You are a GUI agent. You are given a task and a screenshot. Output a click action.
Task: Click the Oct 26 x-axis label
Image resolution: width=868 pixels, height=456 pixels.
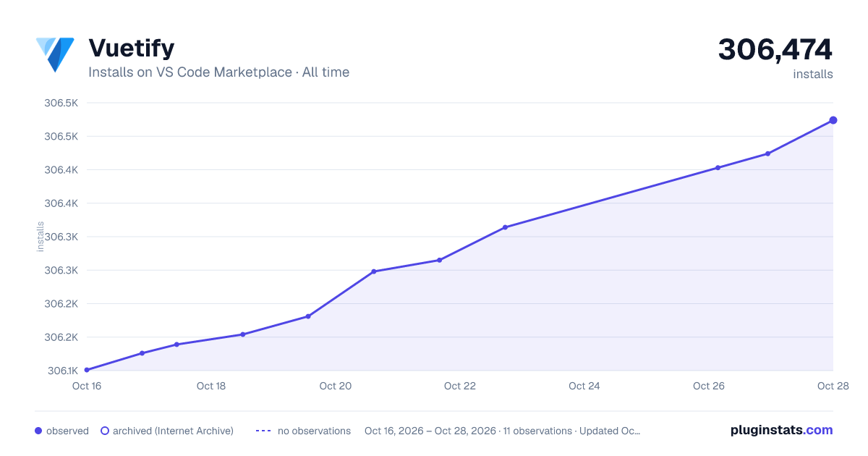coord(709,386)
